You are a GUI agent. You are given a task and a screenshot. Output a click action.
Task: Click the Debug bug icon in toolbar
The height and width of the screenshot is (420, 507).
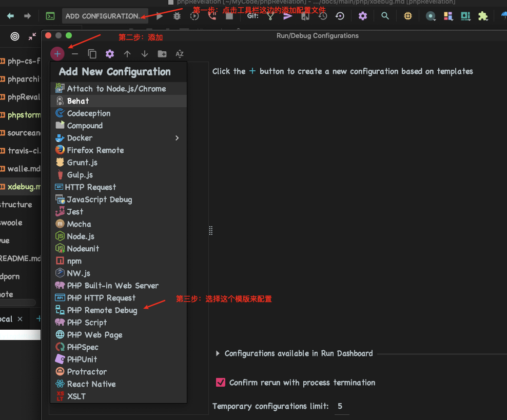pos(177,16)
